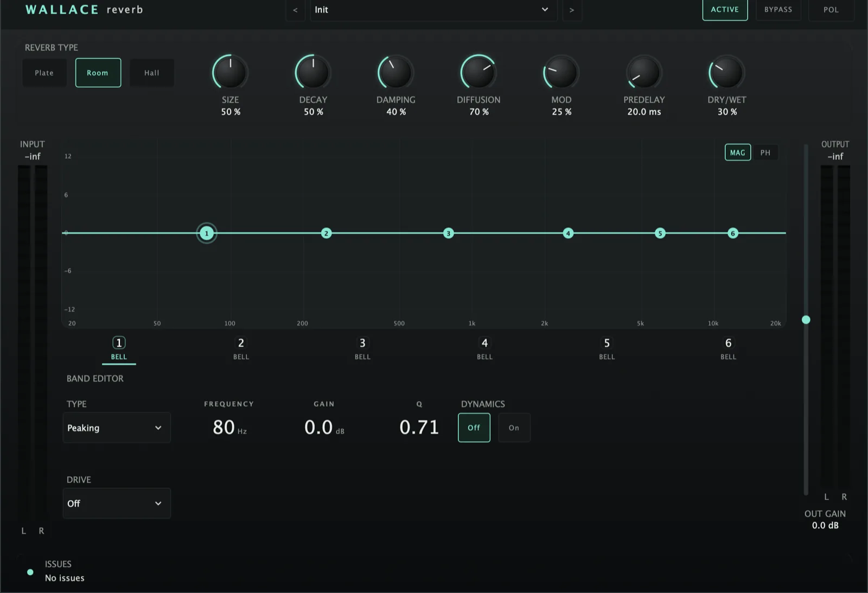Click the 0.0 dB gain value
Screen dimensions: 868x593
tap(324, 428)
